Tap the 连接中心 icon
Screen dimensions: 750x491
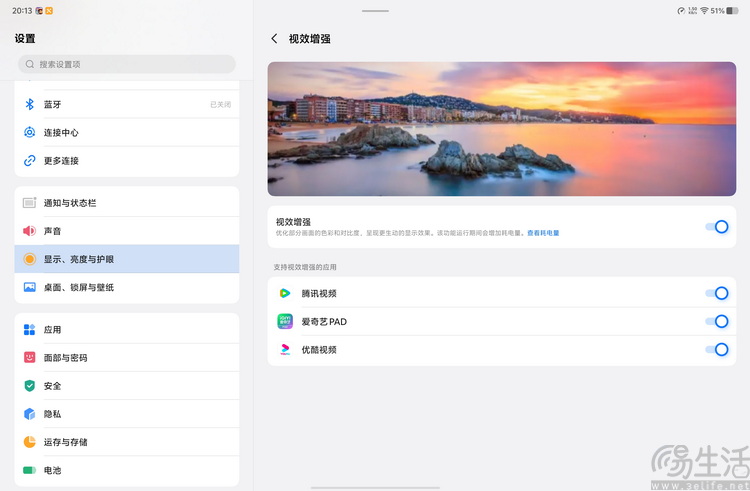(30, 132)
